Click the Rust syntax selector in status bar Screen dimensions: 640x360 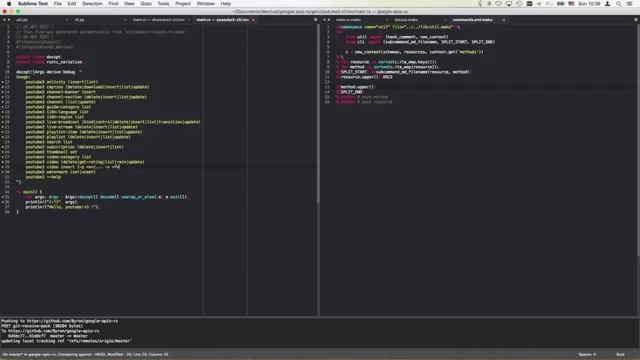[x=620, y=354]
